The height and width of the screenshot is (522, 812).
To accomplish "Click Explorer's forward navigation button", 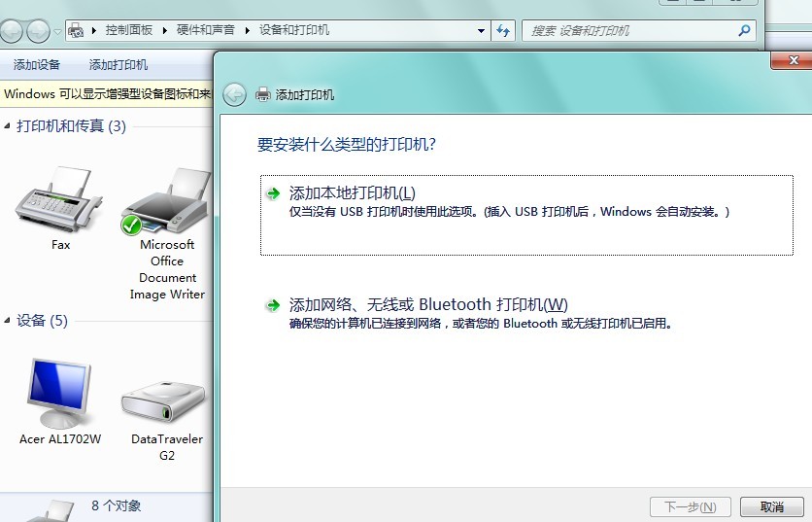I will click(38, 31).
